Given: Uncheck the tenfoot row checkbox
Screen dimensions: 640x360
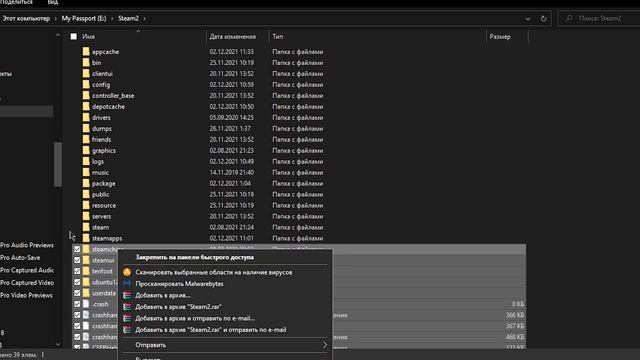Looking at the screenshot, I should 77,271.
